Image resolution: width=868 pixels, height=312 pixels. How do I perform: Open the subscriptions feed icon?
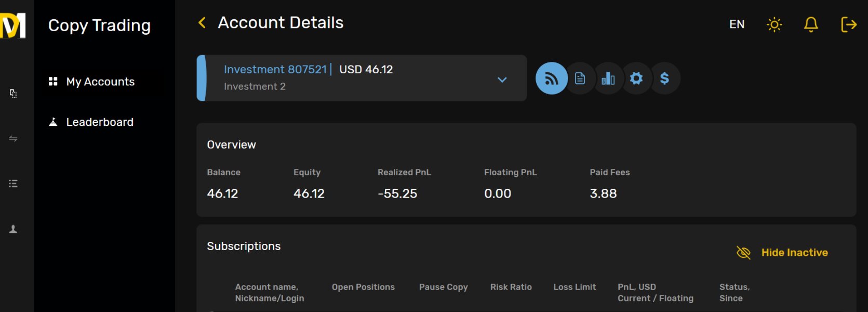click(x=551, y=79)
